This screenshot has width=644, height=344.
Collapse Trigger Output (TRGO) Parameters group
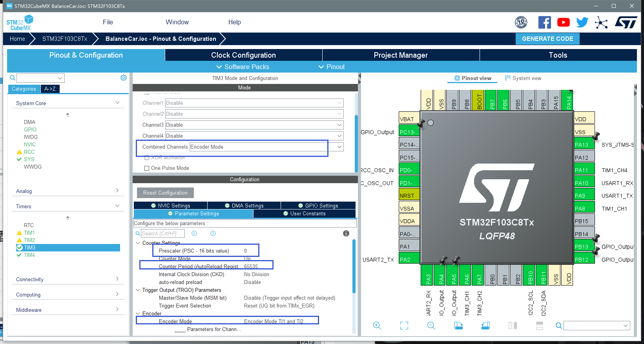point(138,290)
